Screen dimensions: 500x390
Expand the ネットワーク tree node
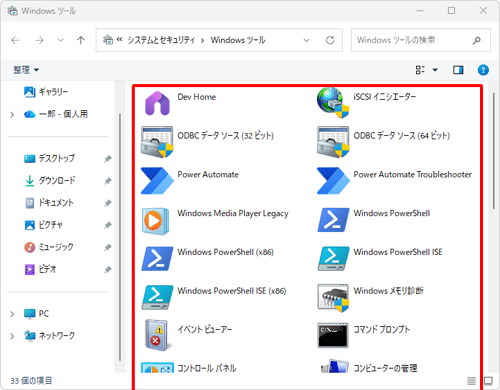click(x=12, y=336)
